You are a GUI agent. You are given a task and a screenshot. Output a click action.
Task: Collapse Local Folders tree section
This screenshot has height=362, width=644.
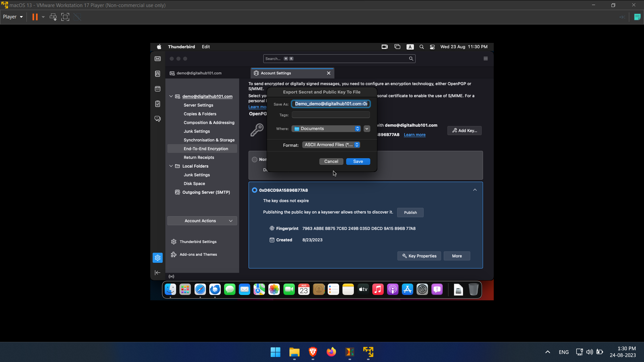(x=171, y=166)
